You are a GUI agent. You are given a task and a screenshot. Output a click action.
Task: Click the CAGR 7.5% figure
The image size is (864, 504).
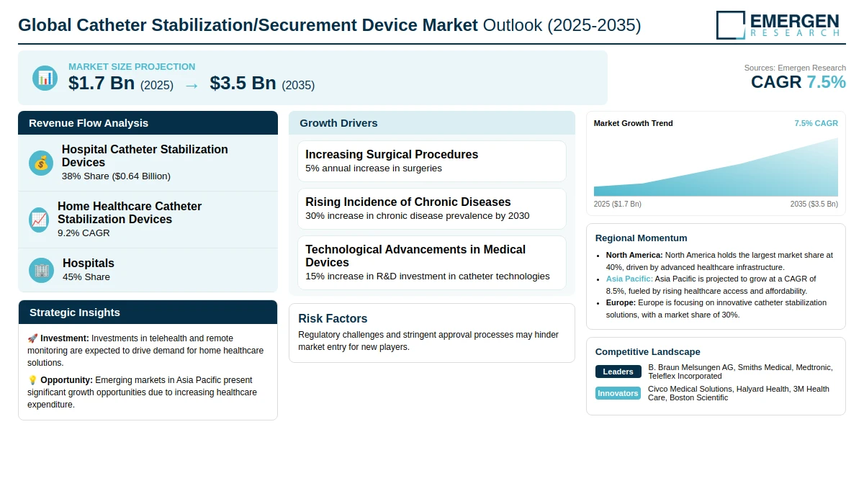coord(798,82)
